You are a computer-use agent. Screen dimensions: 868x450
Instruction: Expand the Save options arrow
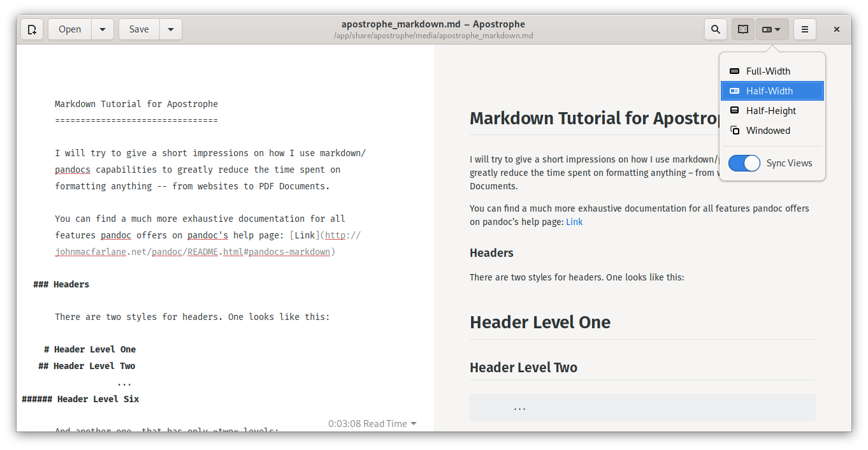(x=171, y=29)
